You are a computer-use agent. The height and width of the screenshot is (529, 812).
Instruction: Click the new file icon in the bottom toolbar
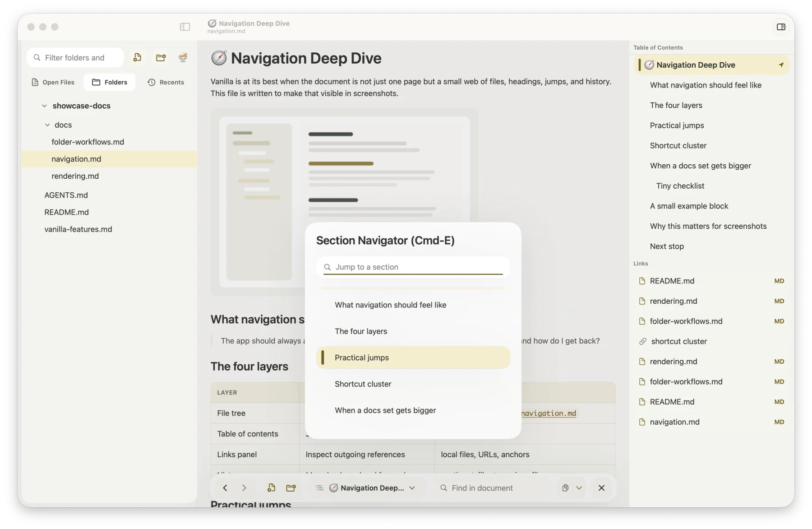[271, 488]
